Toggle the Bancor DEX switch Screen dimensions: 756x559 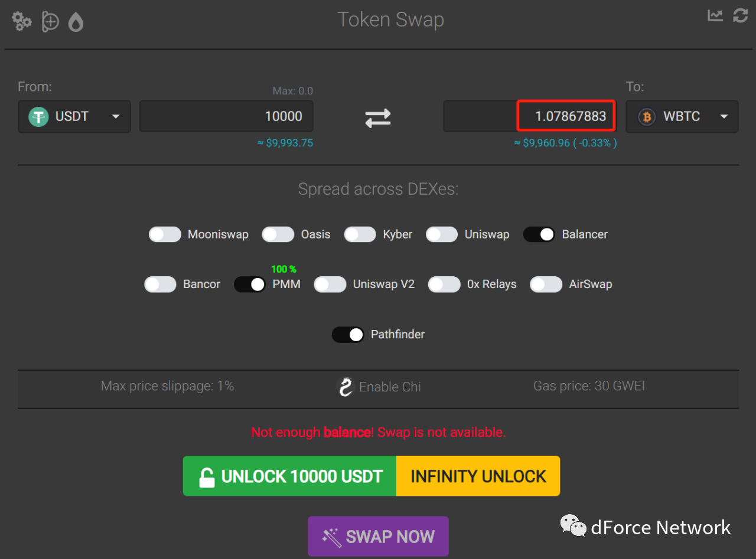[x=160, y=285]
